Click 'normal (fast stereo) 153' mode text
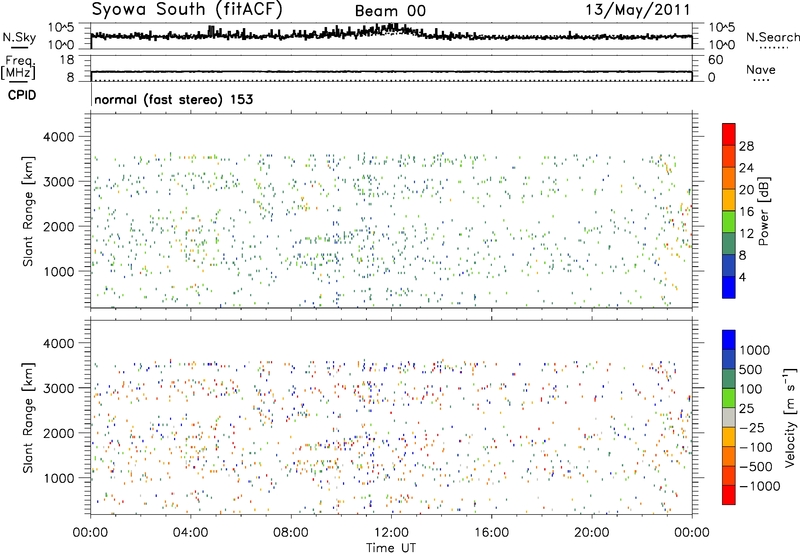 click(173, 99)
